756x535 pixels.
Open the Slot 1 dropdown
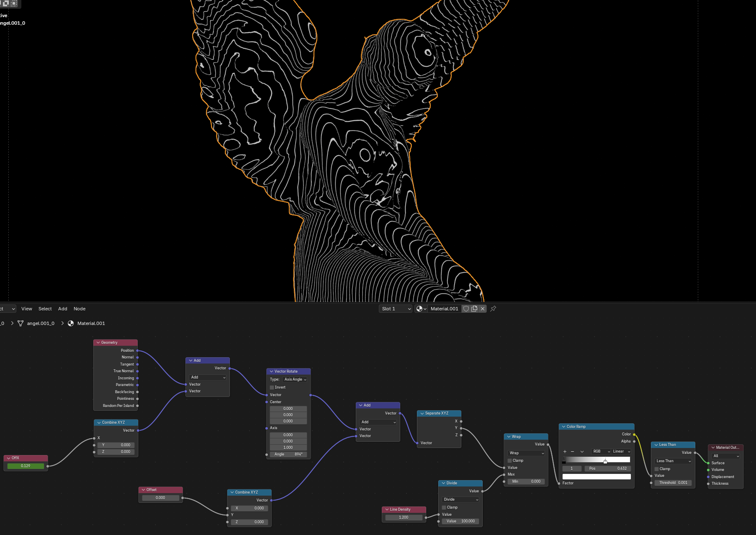[396, 309]
